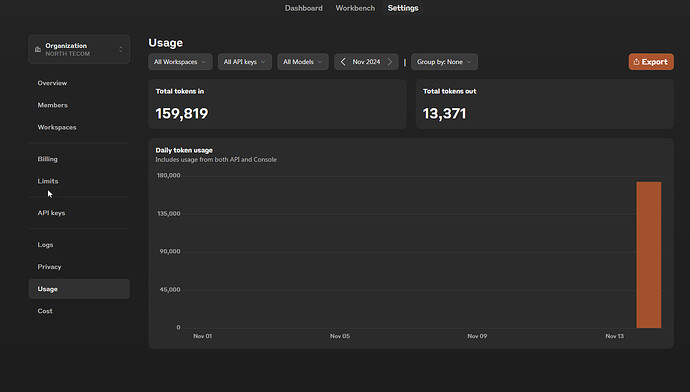Click the 13,371 total tokens out value
Viewport: 690px width, 392px height.
click(444, 114)
